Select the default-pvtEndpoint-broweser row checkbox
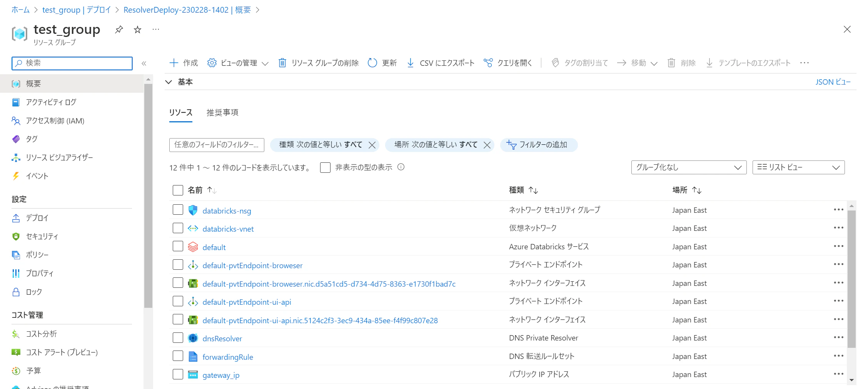This screenshot has height=389, width=868. [x=178, y=264]
